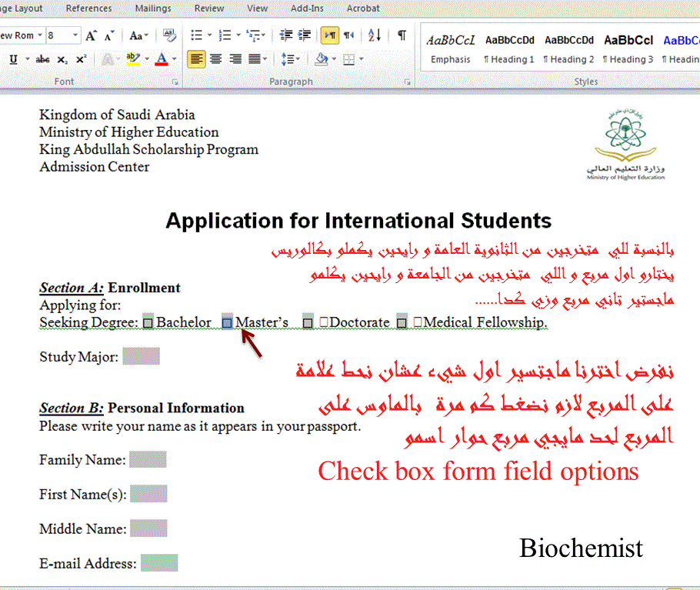Click the Sort A-Z icon
700x590 pixels.
(375, 35)
